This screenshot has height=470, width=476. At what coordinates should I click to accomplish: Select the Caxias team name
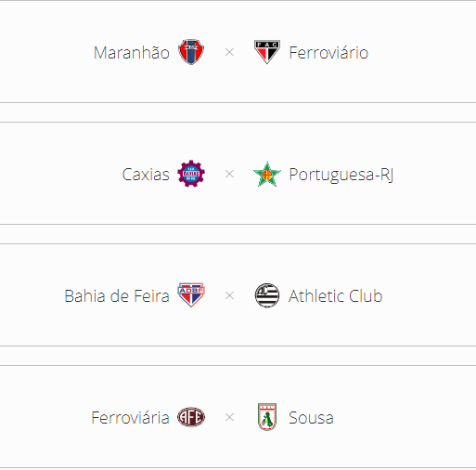coord(146,174)
